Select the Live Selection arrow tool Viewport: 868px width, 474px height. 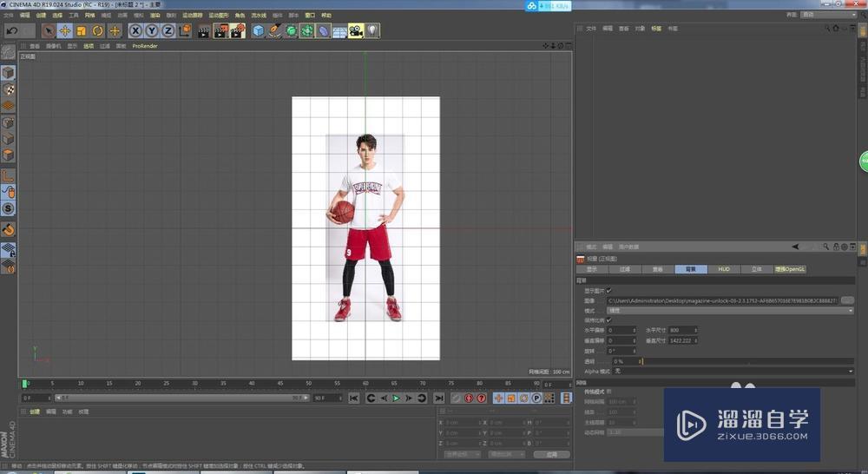click(48, 31)
